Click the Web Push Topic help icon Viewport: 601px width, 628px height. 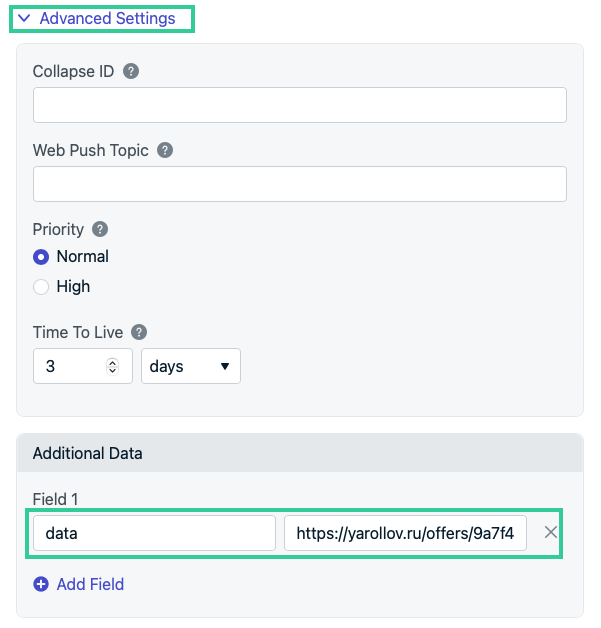(165, 150)
